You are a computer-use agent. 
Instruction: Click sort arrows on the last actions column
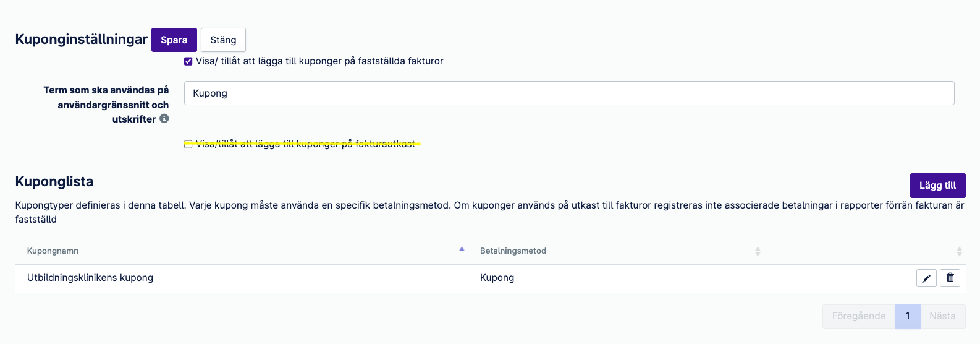pyautogui.click(x=959, y=251)
